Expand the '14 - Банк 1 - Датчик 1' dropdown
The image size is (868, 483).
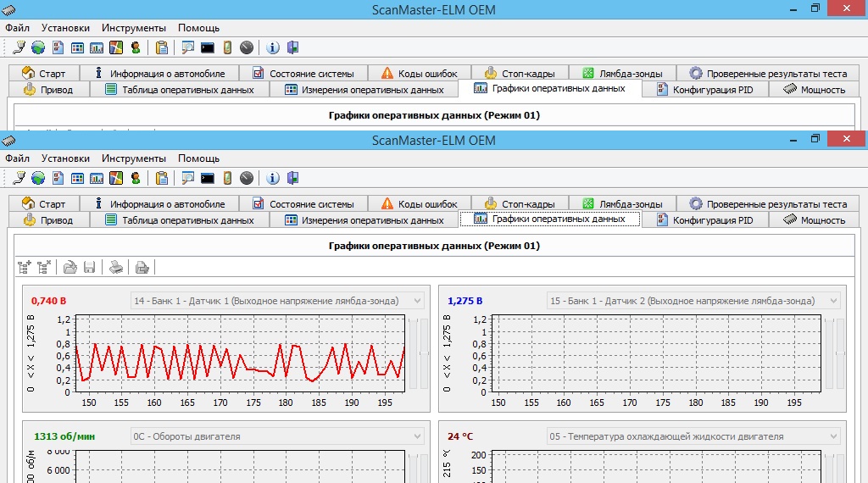coord(415,301)
